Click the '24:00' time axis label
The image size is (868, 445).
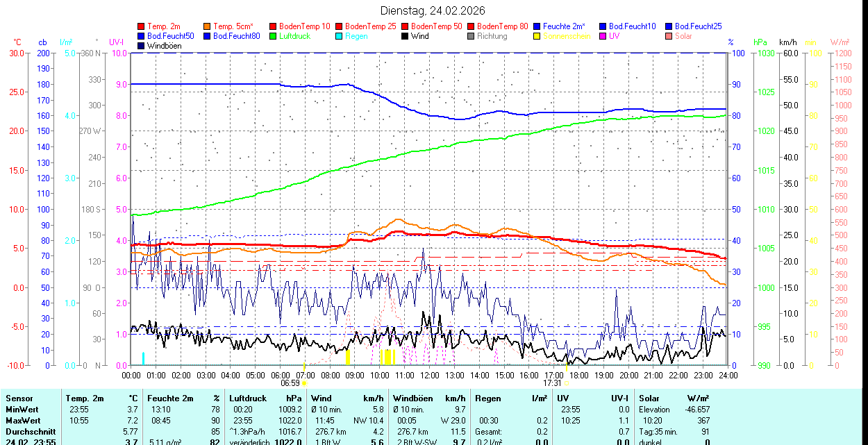(x=728, y=375)
